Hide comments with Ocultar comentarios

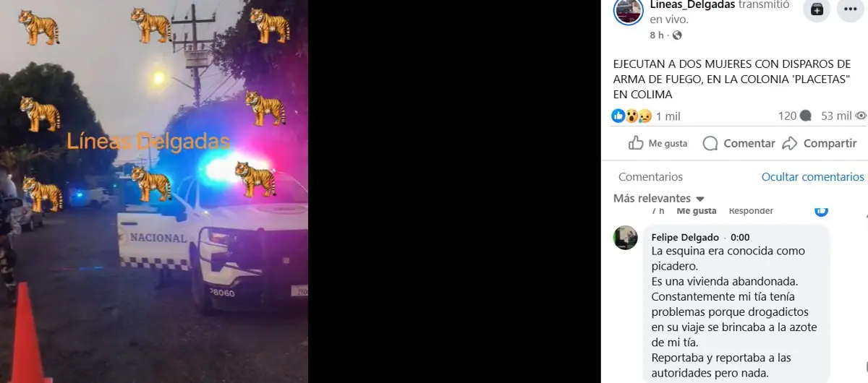click(812, 177)
